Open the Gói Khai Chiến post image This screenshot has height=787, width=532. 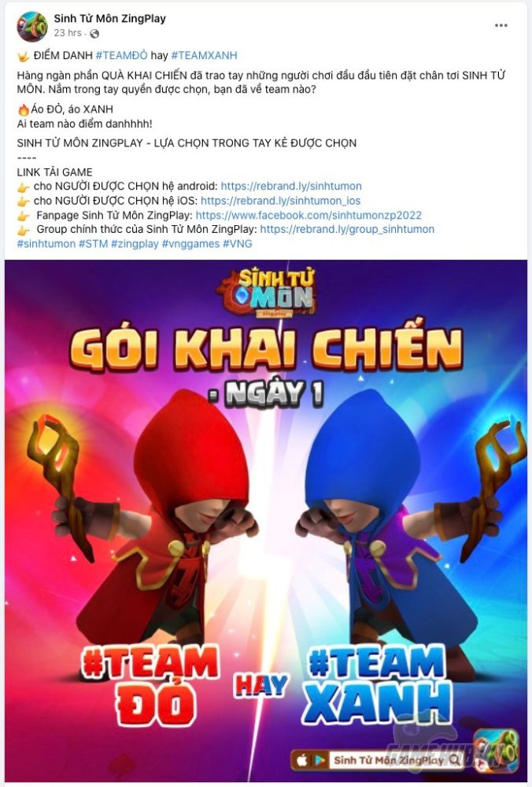click(x=266, y=520)
